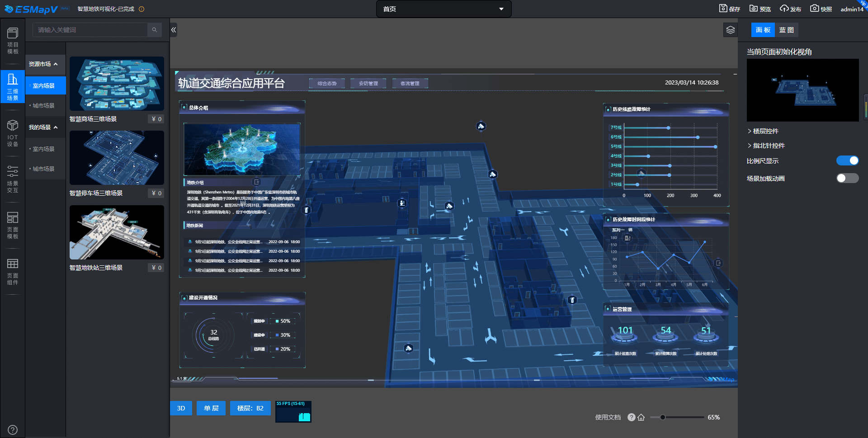Click the search magnifier icon
The image size is (868, 438).
(x=154, y=30)
